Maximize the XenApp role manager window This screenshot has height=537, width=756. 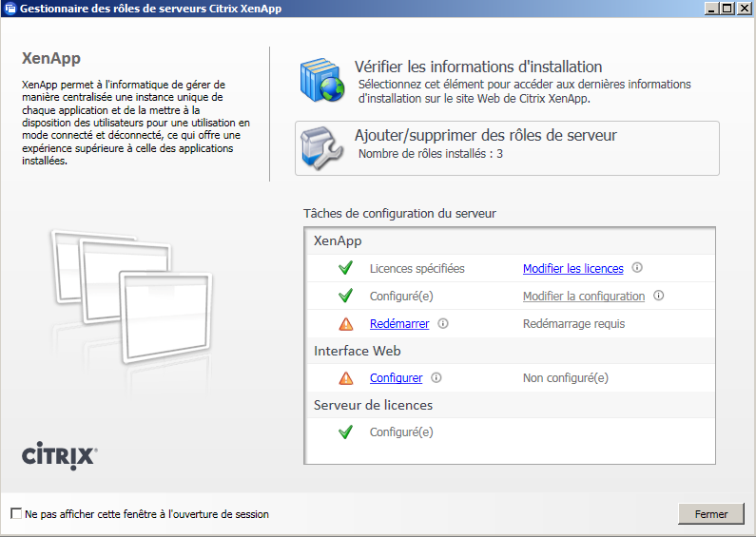tap(727, 9)
